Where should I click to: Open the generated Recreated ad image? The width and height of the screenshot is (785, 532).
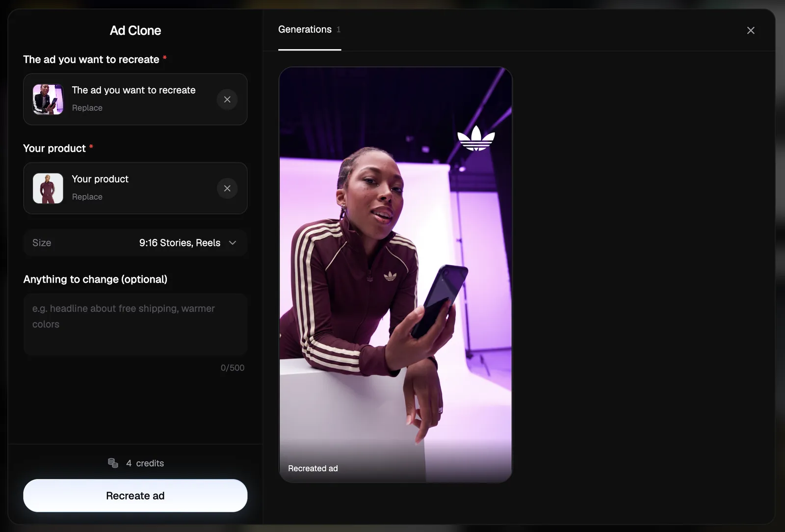[x=395, y=274]
